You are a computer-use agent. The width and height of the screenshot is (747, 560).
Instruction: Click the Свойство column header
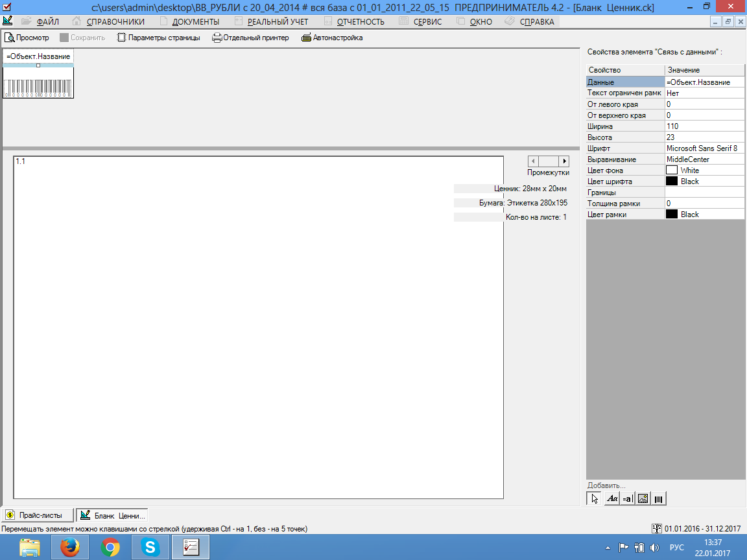(625, 70)
